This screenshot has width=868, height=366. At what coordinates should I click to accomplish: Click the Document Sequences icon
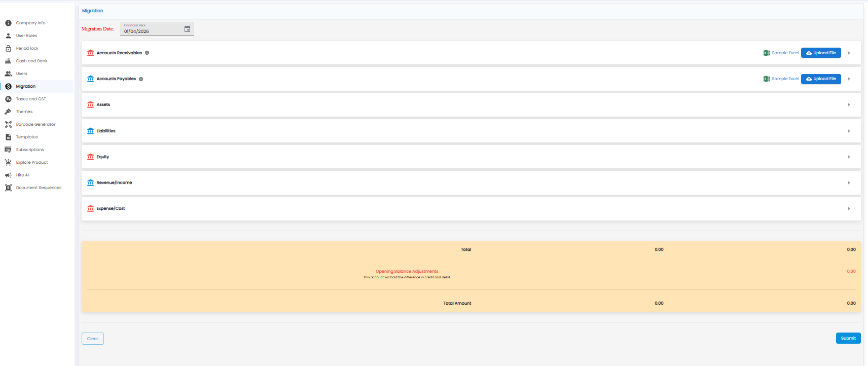tap(8, 188)
